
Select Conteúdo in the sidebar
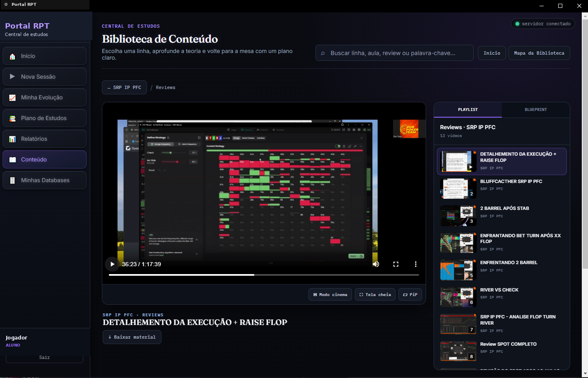coord(44,159)
